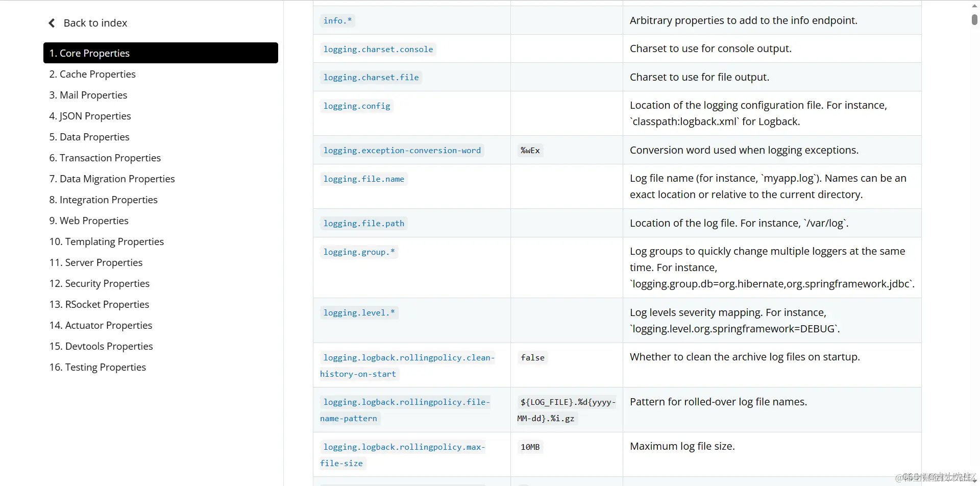Open logging.logback.rollingpolicy.max-file-size link
Screen dimensions: 980x486
point(403,455)
